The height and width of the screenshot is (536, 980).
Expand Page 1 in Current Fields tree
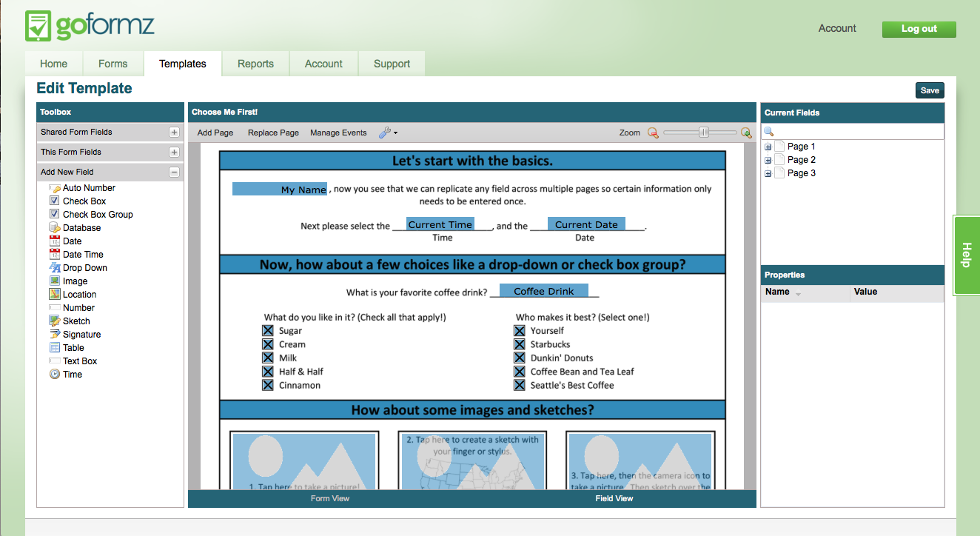tap(768, 147)
